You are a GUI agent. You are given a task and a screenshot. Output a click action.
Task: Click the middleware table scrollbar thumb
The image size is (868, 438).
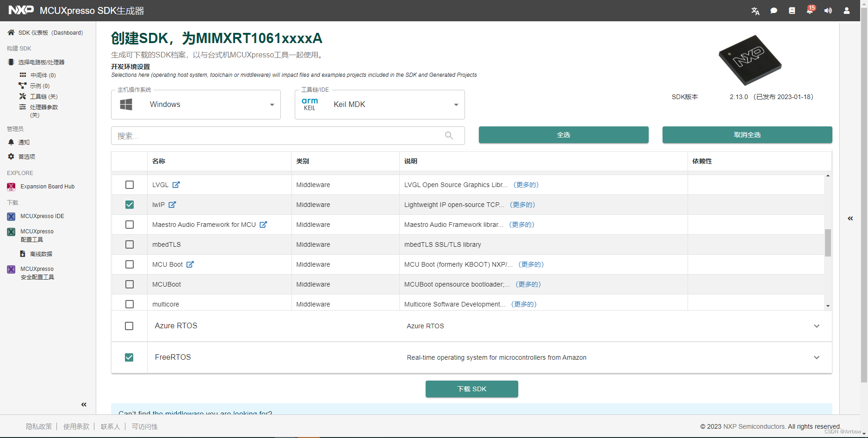point(828,243)
